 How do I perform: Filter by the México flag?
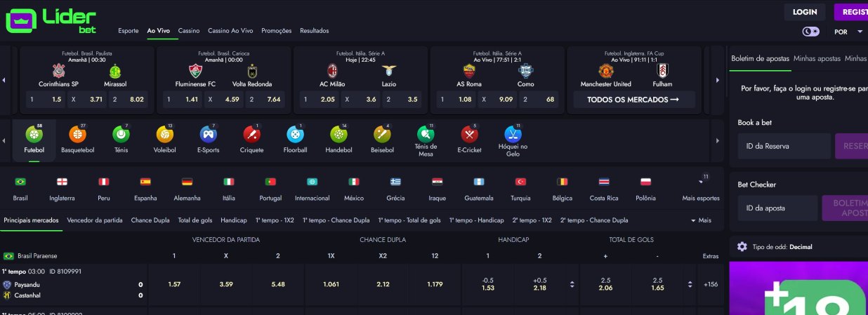(x=354, y=181)
